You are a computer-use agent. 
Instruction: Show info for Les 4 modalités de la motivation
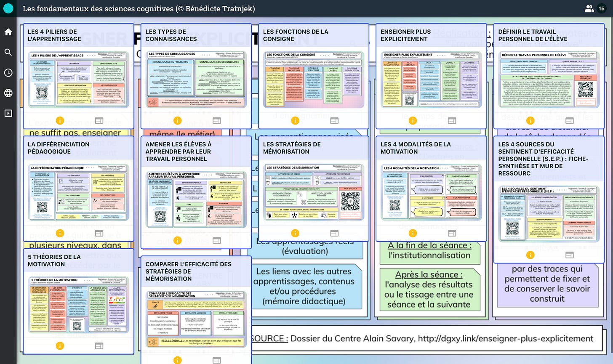(x=413, y=233)
